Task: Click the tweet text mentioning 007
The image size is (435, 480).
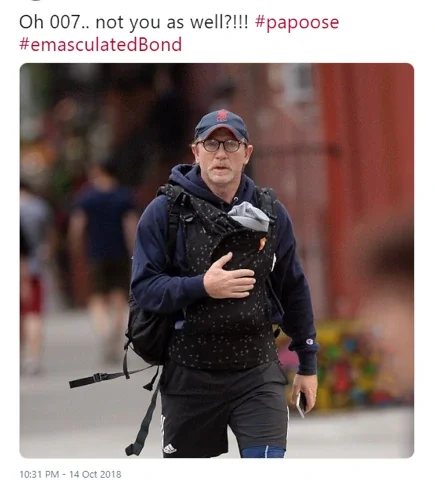Action: (x=133, y=23)
